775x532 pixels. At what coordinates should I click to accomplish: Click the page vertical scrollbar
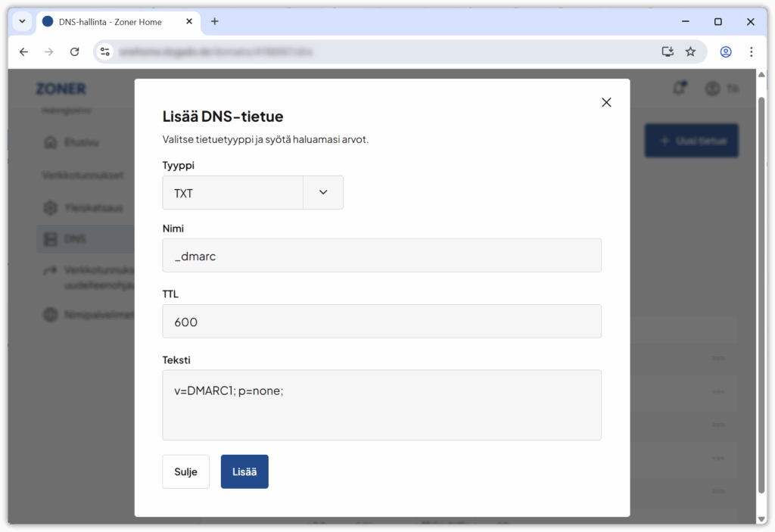click(761, 295)
